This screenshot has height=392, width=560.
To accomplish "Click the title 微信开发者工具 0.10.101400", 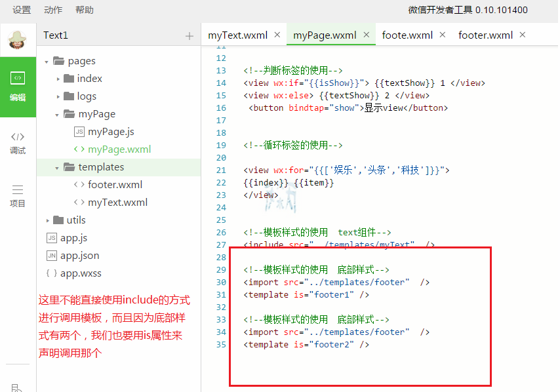I will (x=468, y=10).
